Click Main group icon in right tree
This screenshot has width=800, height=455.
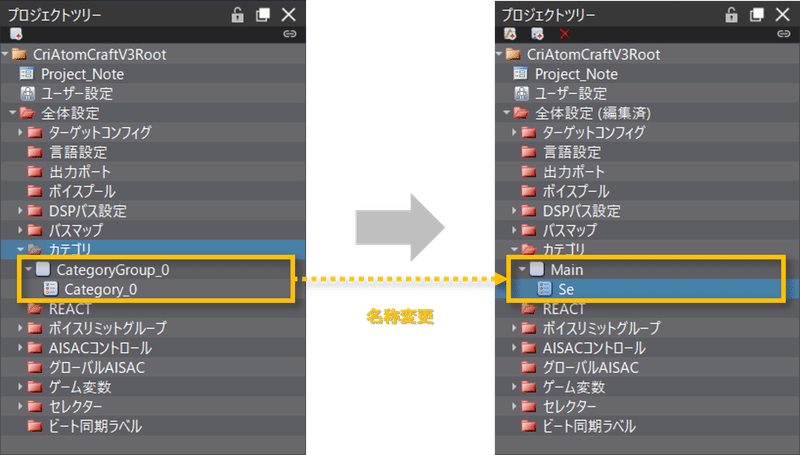[537, 269]
